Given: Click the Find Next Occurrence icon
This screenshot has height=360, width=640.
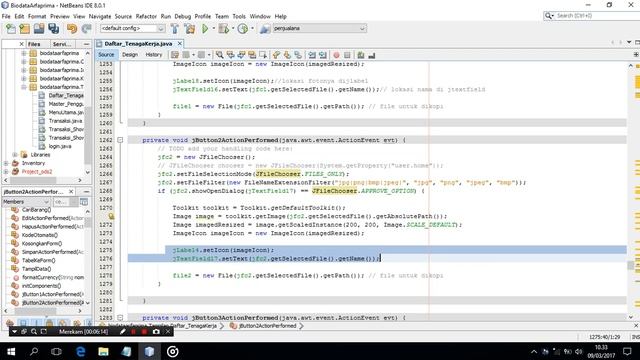Looking at the screenshot, I should 241,55.
